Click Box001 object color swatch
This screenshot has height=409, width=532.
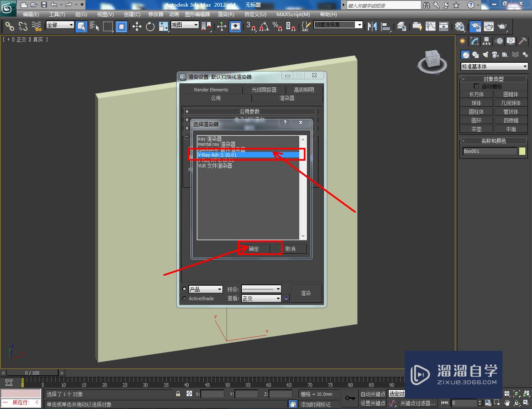click(522, 151)
